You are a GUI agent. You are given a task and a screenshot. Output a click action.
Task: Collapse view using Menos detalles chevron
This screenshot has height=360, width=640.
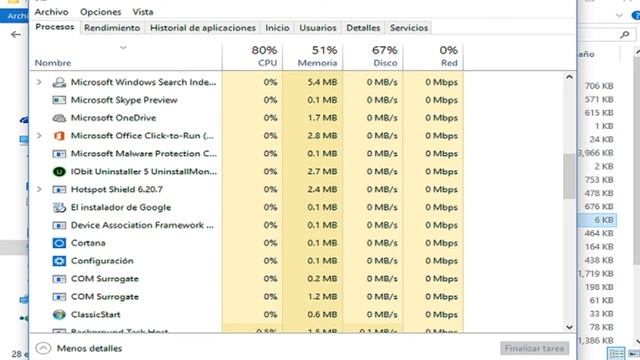pos(43,348)
